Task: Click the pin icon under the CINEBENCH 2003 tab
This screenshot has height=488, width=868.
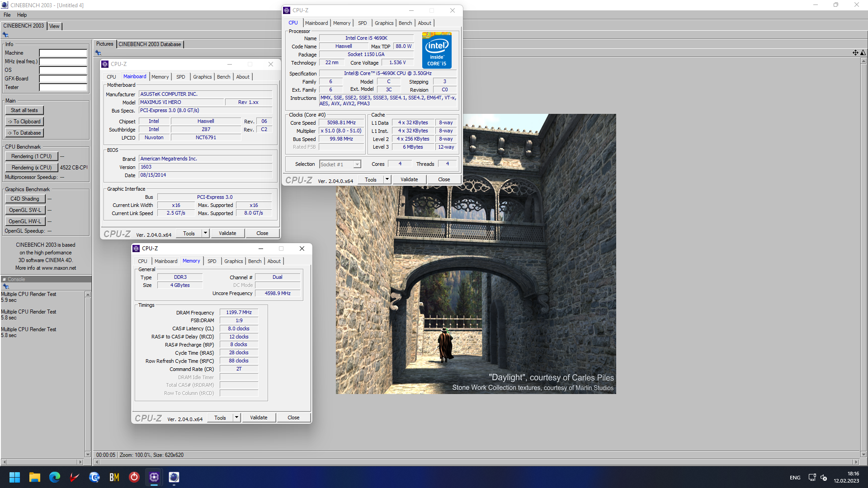Action: pos(5,35)
